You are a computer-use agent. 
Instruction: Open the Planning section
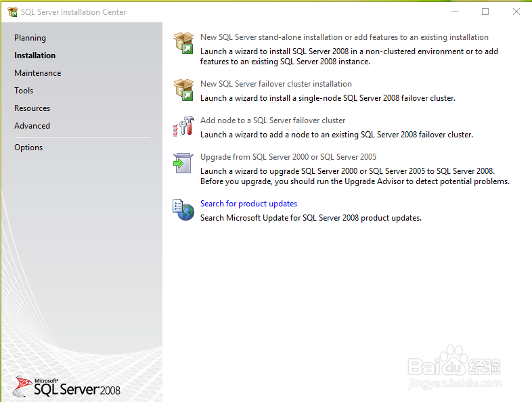click(30, 38)
